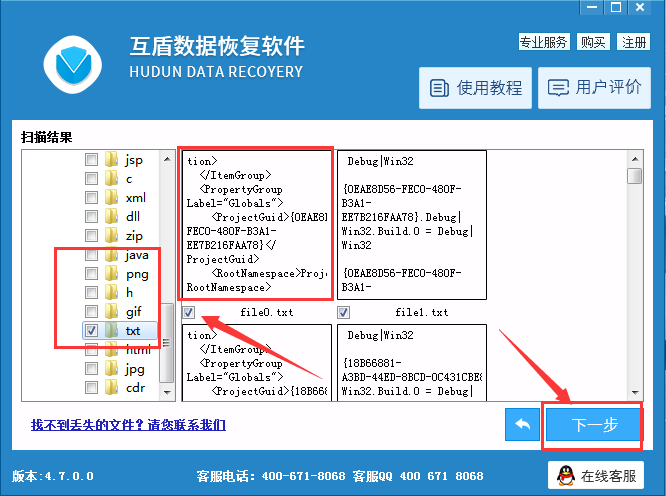666x496 pixels.
Task: Open the file0.txt preview thumbnail
Action: pos(257,223)
